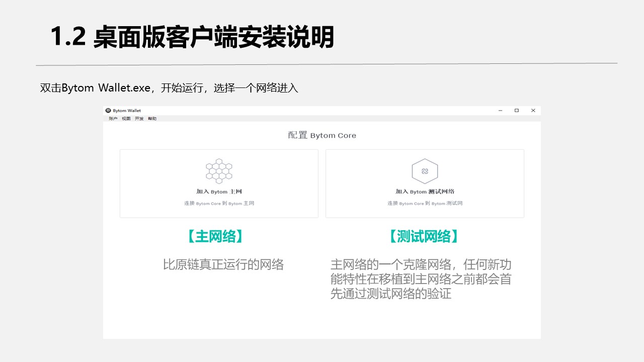Close the Bytom Wallet window
Image resolution: width=644 pixels, height=362 pixels.
point(533,111)
